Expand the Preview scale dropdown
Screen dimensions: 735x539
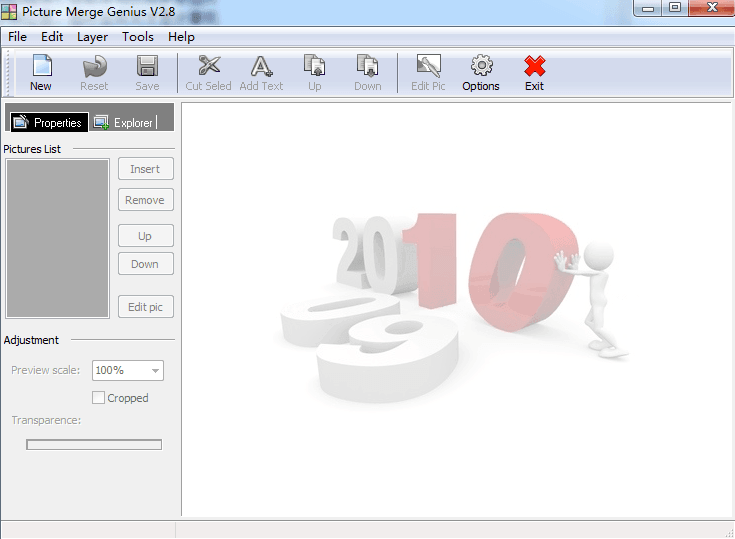[155, 371]
